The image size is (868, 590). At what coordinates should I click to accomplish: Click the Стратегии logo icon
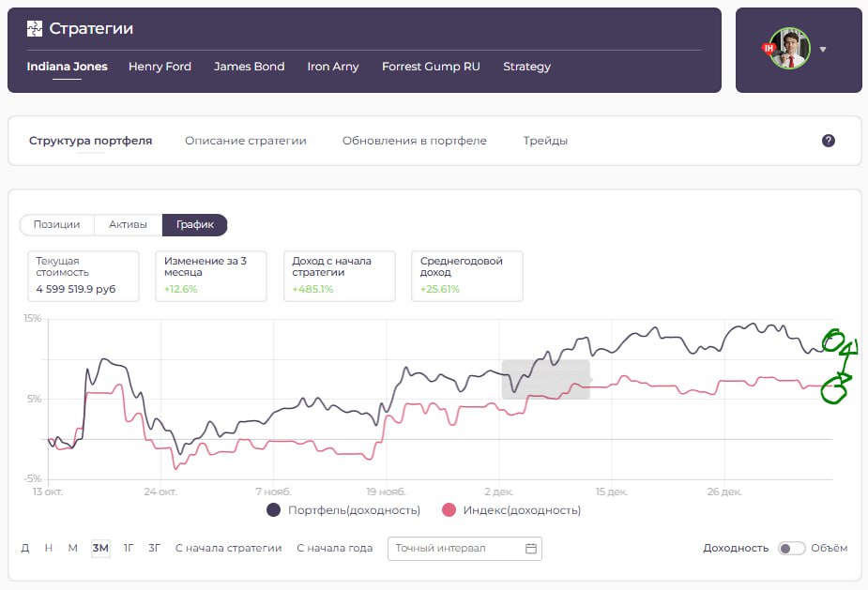pyautogui.click(x=35, y=28)
